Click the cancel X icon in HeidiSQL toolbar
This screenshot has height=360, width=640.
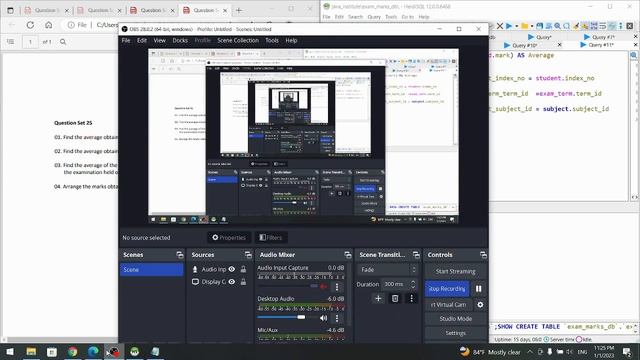(x=500, y=26)
